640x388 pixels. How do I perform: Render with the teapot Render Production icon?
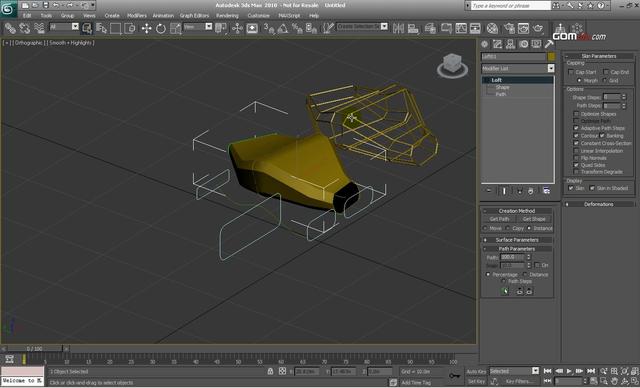tap(538, 28)
